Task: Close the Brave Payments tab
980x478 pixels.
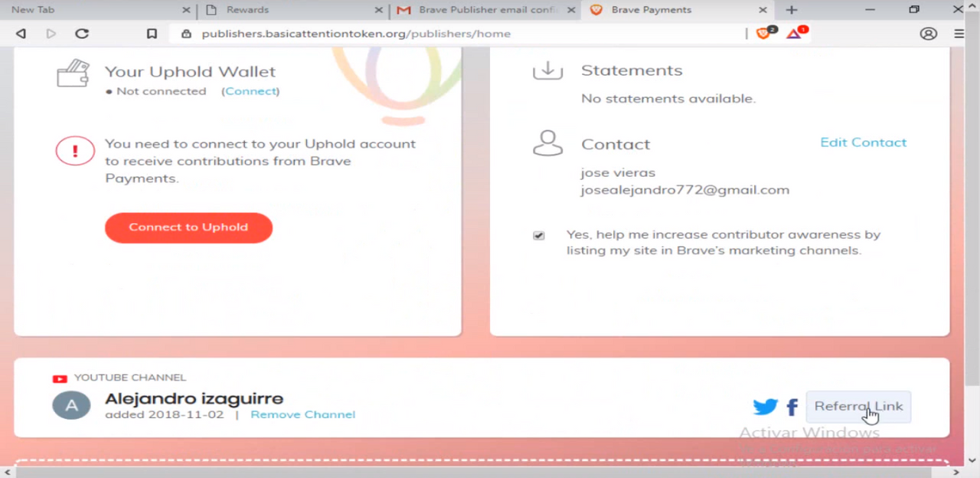Action: tap(763, 10)
